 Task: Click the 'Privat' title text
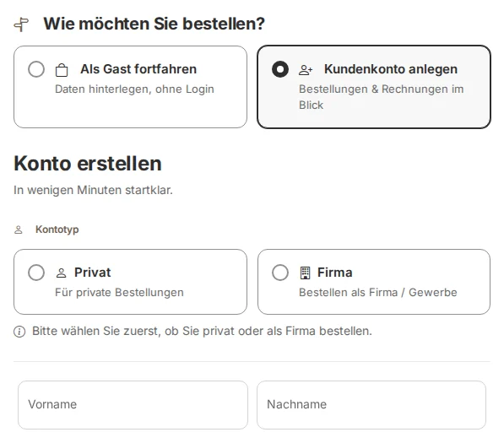pos(93,273)
